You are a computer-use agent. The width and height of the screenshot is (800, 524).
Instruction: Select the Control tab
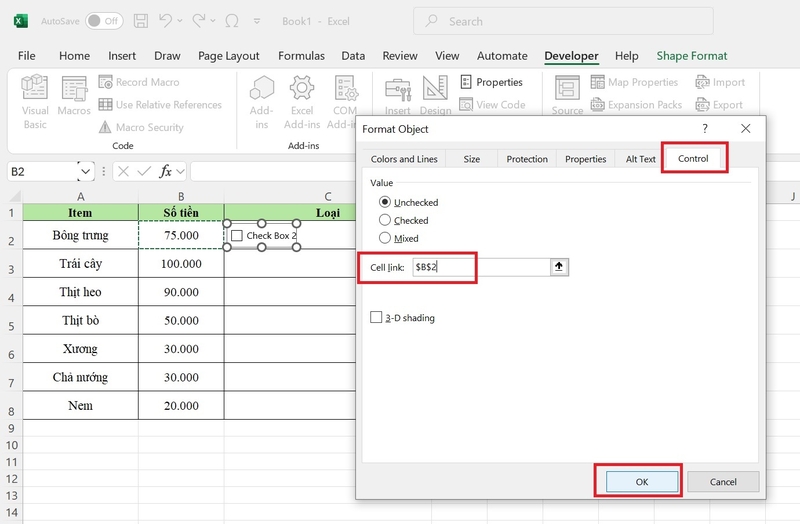693,158
